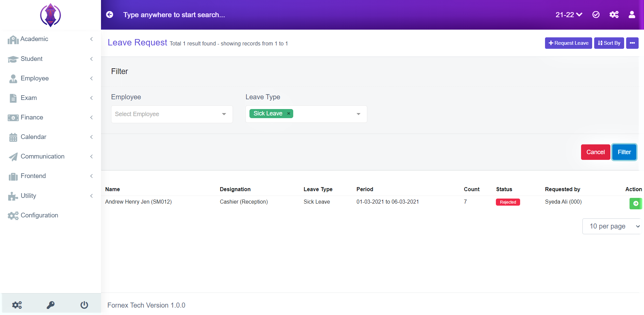Click the Rejected status badge
This screenshot has width=644, height=315.
click(508, 202)
